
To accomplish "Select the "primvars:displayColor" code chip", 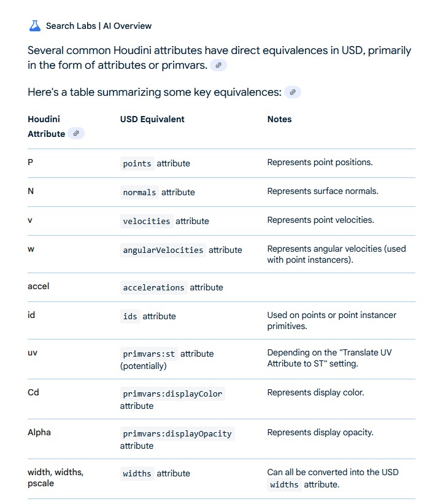I will pos(172,394).
